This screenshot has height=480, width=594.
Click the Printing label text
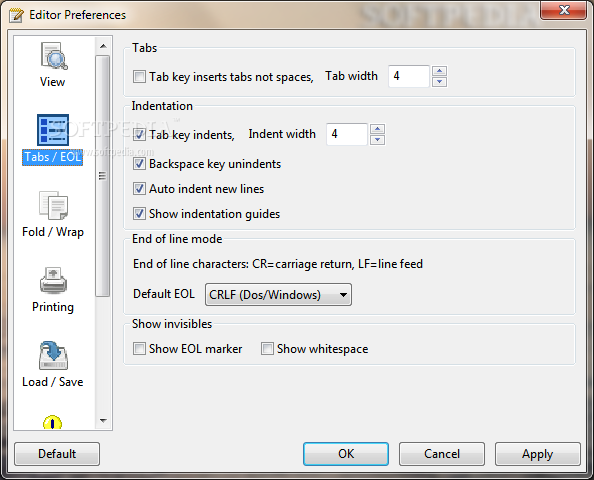pos(53,307)
